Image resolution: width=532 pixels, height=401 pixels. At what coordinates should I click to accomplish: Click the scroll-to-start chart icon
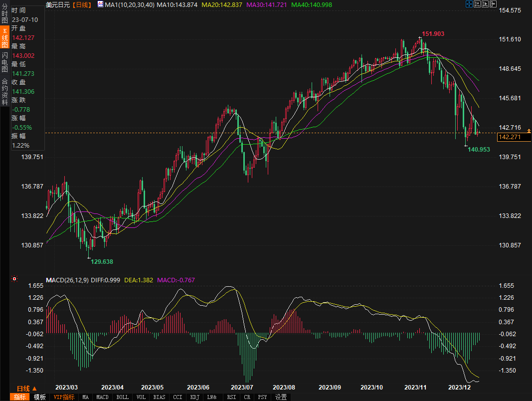(x=477, y=4)
